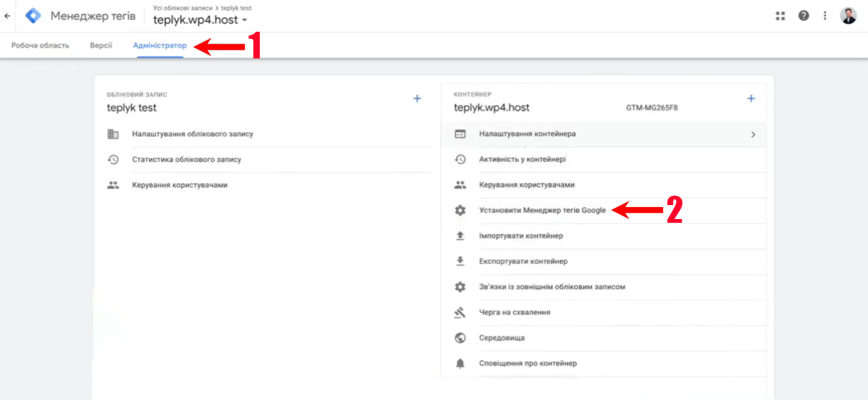The height and width of the screenshot is (400, 868).
Task: Click the gear icon beside Установити Менеджер тегів
Action: (x=460, y=210)
